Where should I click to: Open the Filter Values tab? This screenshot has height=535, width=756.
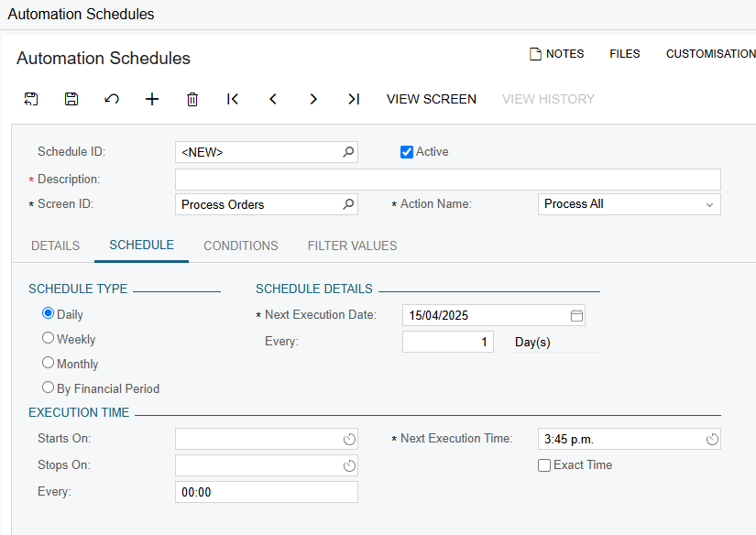point(352,246)
